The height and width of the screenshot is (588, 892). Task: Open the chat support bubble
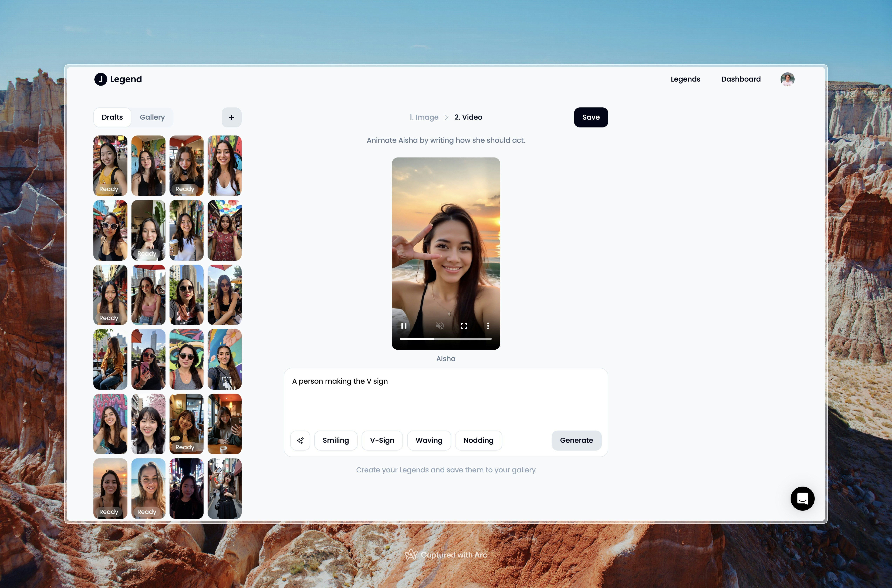802,498
